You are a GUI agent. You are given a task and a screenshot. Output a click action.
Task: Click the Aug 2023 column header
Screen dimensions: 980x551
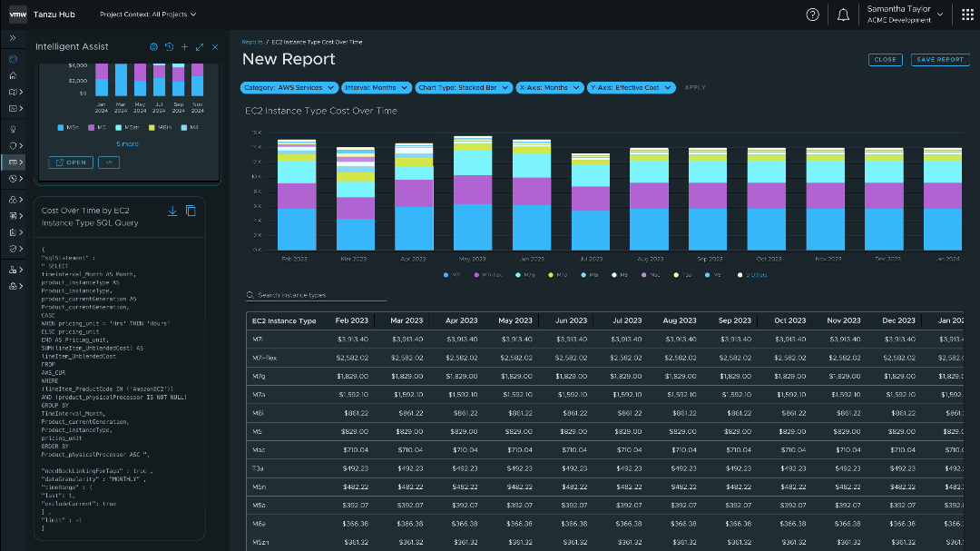click(680, 320)
